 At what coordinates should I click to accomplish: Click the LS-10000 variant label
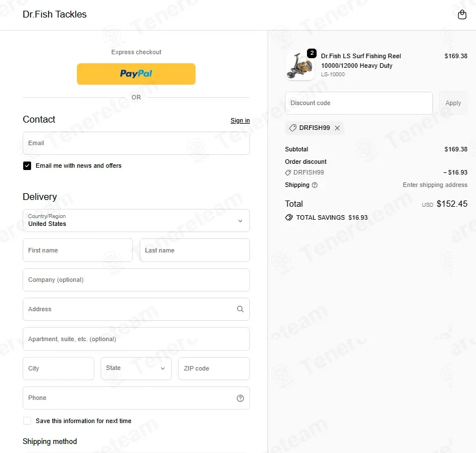[333, 75]
